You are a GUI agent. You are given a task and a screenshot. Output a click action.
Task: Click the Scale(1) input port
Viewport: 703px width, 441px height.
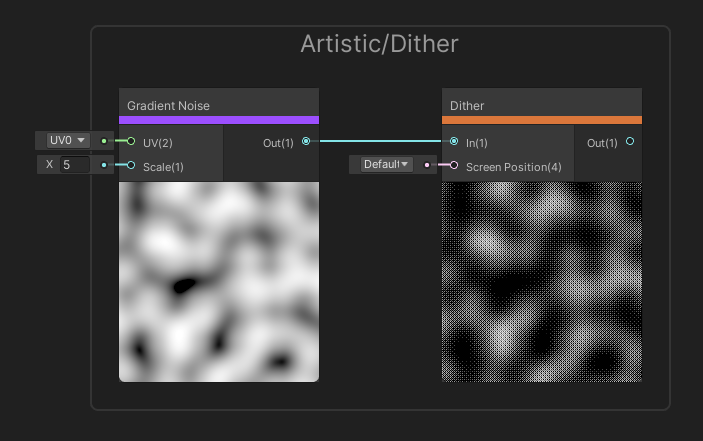click(131, 165)
